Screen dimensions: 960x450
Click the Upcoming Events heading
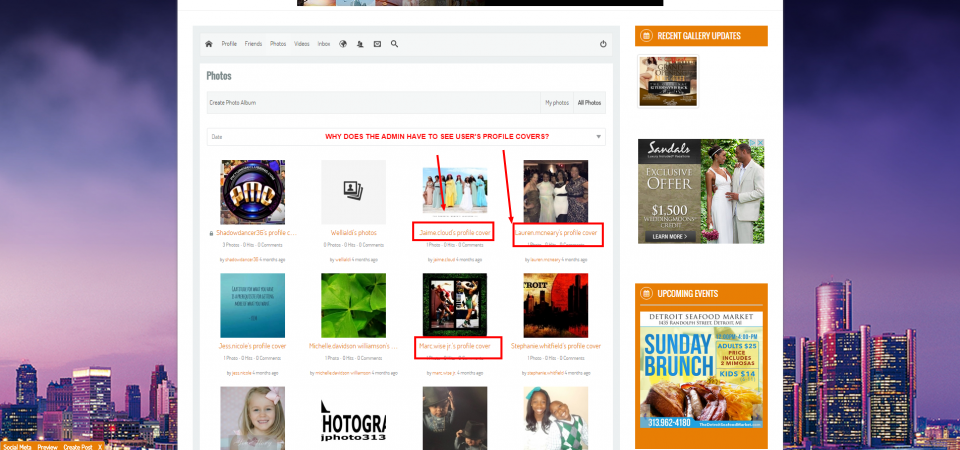coord(688,294)
